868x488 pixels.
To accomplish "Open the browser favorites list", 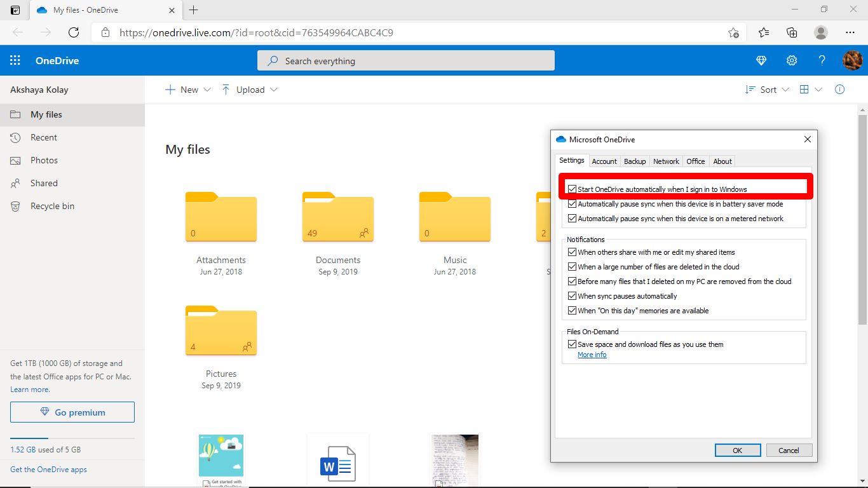I will coord(764,32).
